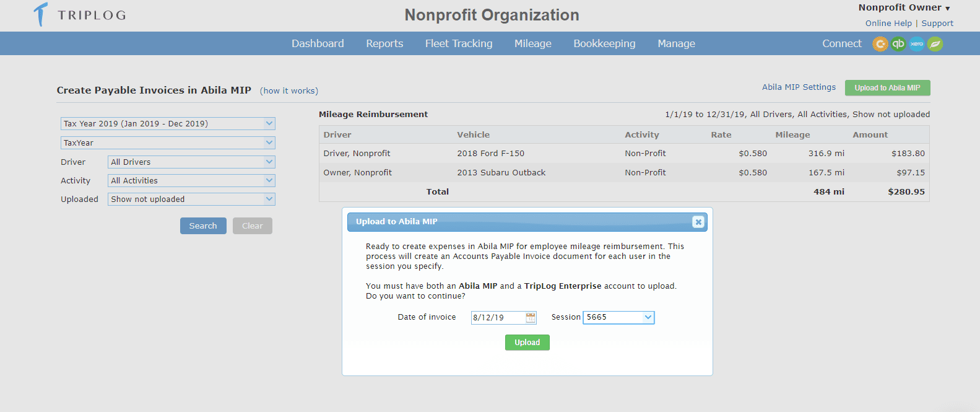Image resolution: width=980 pixels, height=412 pixels.
Task: Open the Online Help link
Action: (888, 23)
